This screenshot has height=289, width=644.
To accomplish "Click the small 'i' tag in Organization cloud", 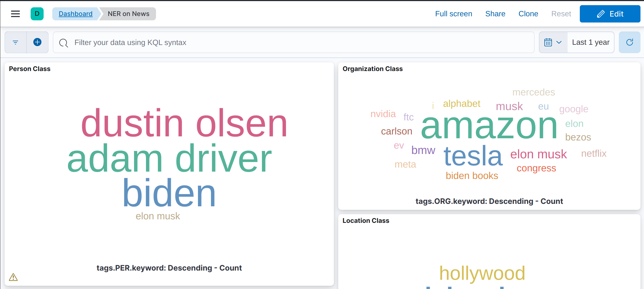I will pyautogui.click(x=433, y=105).
